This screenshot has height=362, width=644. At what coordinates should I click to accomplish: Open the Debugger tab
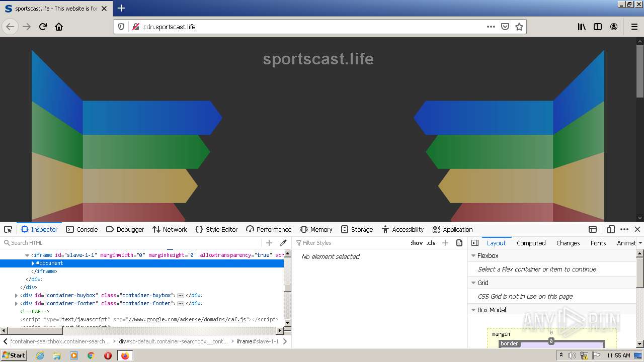[x=125, y=229]
